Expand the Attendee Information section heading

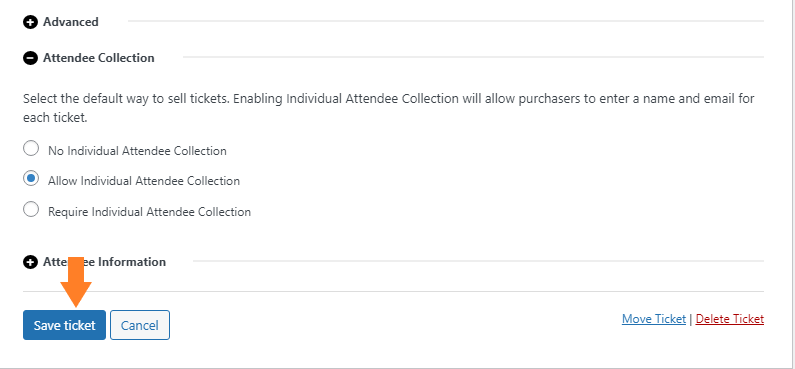pyautogui.click(x=104, y=262)
